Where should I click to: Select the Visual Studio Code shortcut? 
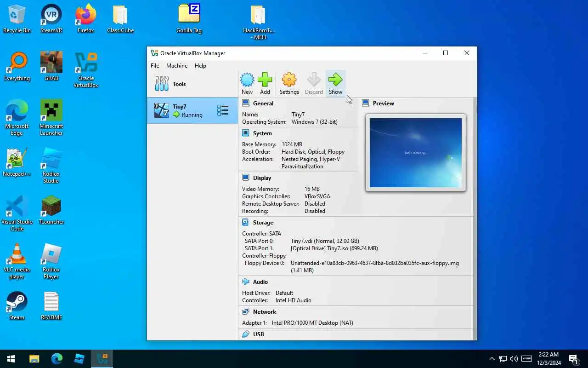(x=17, y=213)
